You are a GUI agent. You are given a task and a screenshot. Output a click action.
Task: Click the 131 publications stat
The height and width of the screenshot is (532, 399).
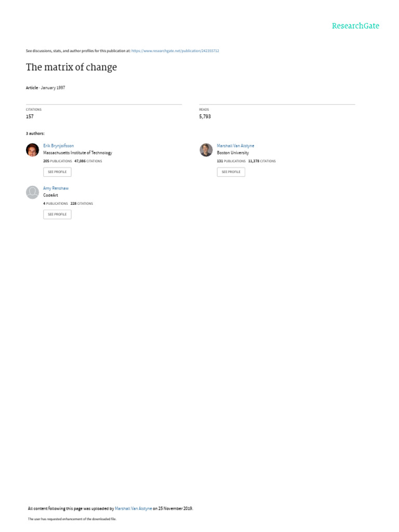[231, 161]
